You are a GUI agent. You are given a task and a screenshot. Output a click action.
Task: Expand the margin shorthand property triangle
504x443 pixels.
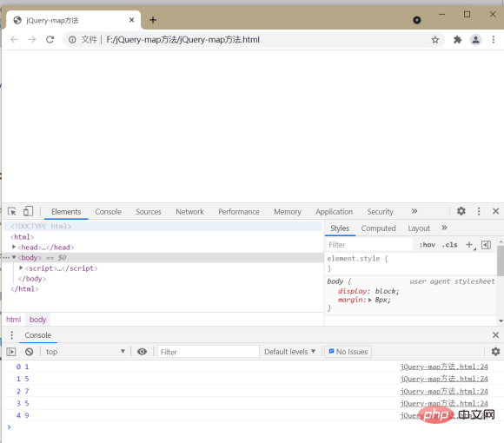pos(370,300)
